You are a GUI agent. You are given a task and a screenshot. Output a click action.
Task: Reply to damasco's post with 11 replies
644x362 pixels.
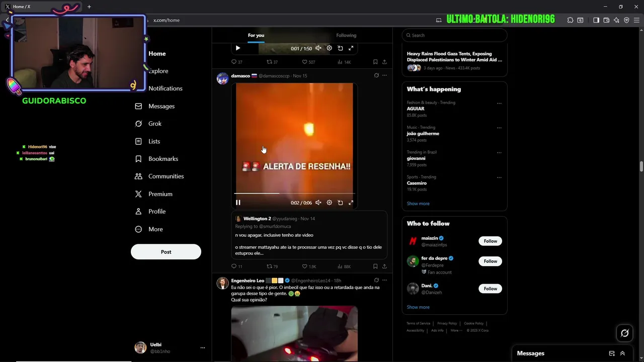pyautogui.click(x=236, y=266)
